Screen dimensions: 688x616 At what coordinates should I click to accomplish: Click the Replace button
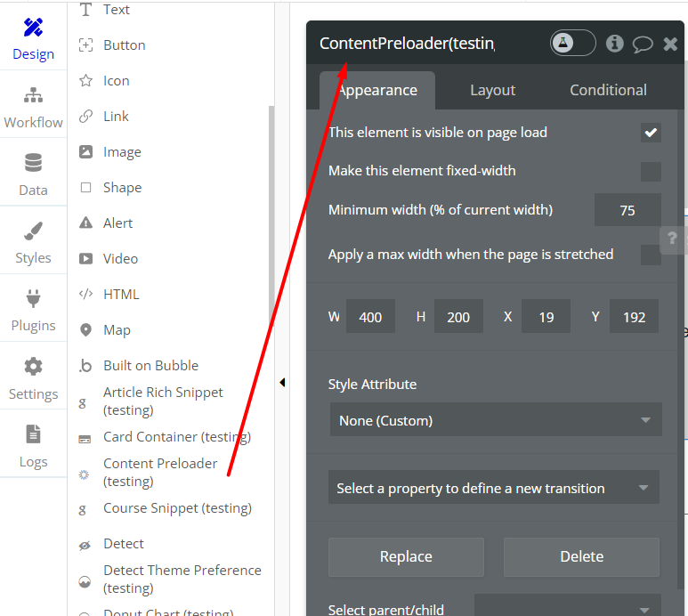point(406,556)
